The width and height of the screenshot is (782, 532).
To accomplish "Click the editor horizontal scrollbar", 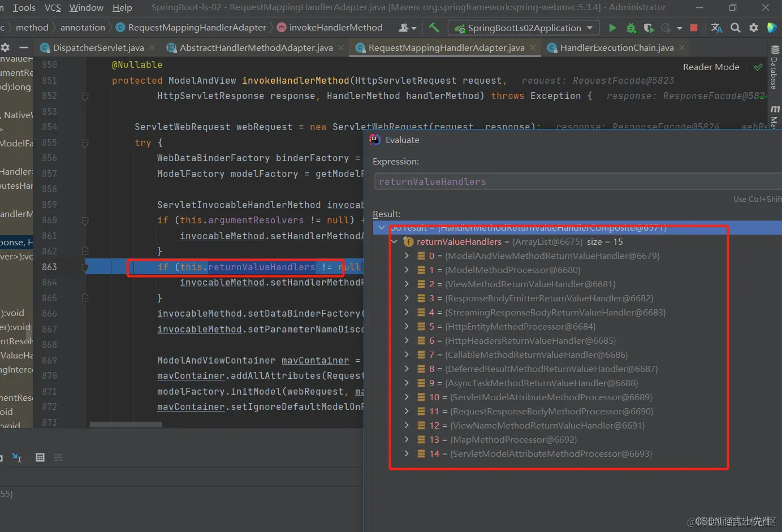I will pyautogui.click(x=126, y=424).
